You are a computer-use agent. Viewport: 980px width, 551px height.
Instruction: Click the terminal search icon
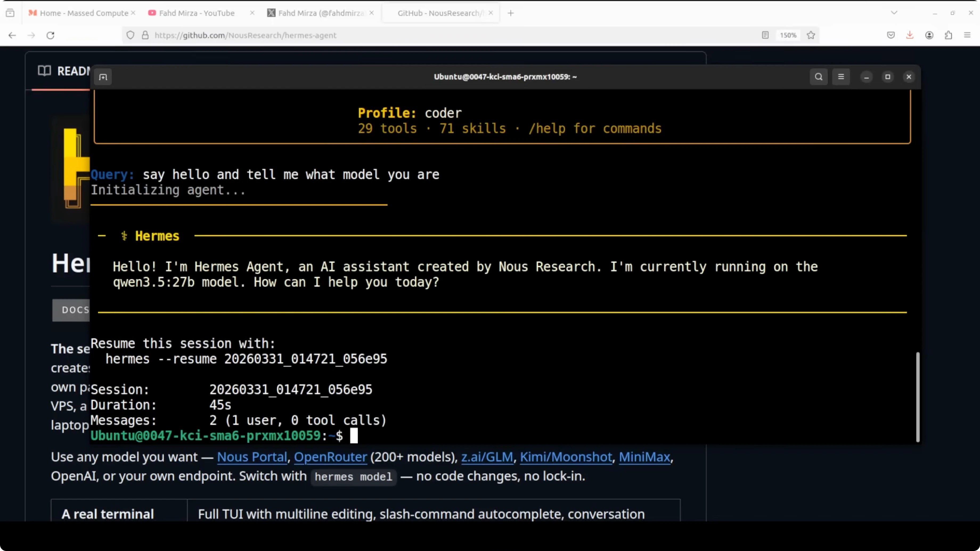pos(819,77)
